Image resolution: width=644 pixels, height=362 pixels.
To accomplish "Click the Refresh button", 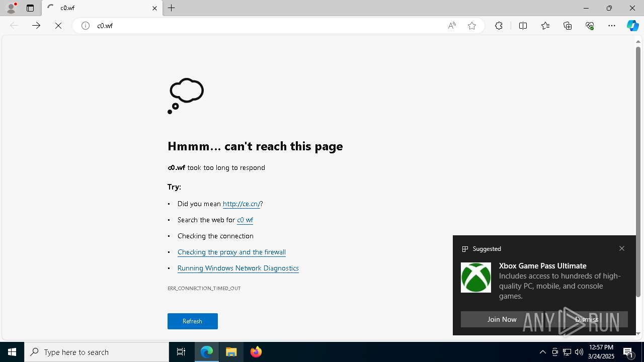I will pos(193,321).
